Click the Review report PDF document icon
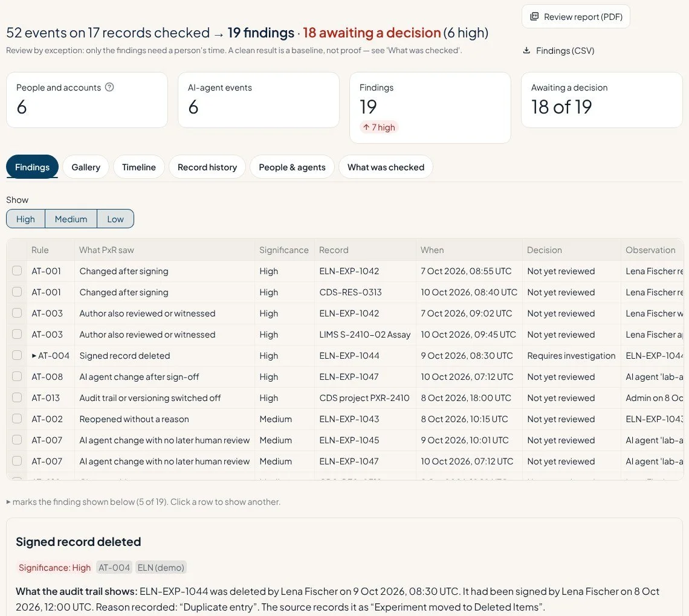 (534, 17)
